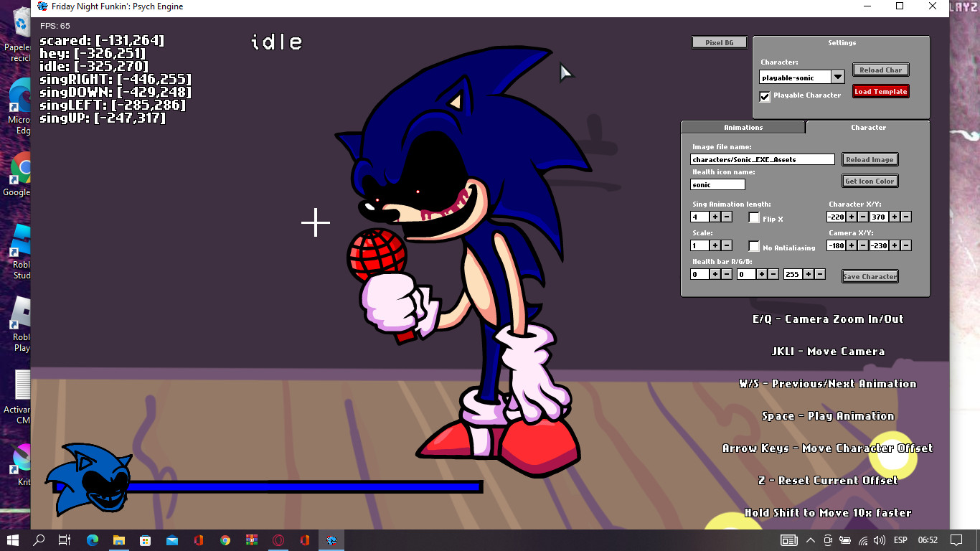
Task: Open the Wi-Fi network tray icon
Action: click(x=863, y=540)
